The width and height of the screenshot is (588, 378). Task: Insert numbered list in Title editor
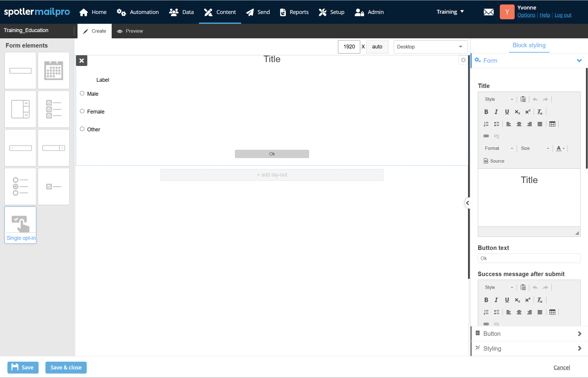[486, 124]
